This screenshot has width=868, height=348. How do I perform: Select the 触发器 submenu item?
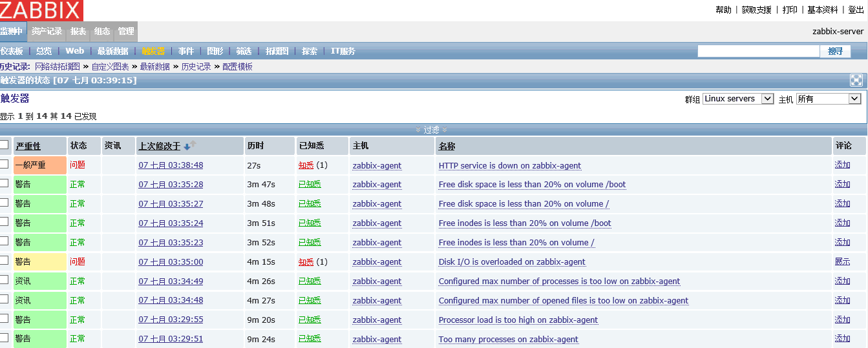(153, 51)
